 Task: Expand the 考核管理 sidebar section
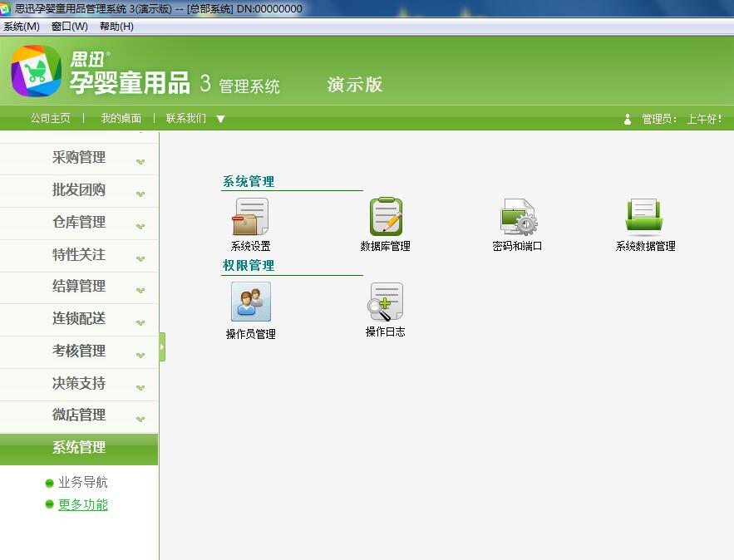pyautogui.click(x=79, y=351)
